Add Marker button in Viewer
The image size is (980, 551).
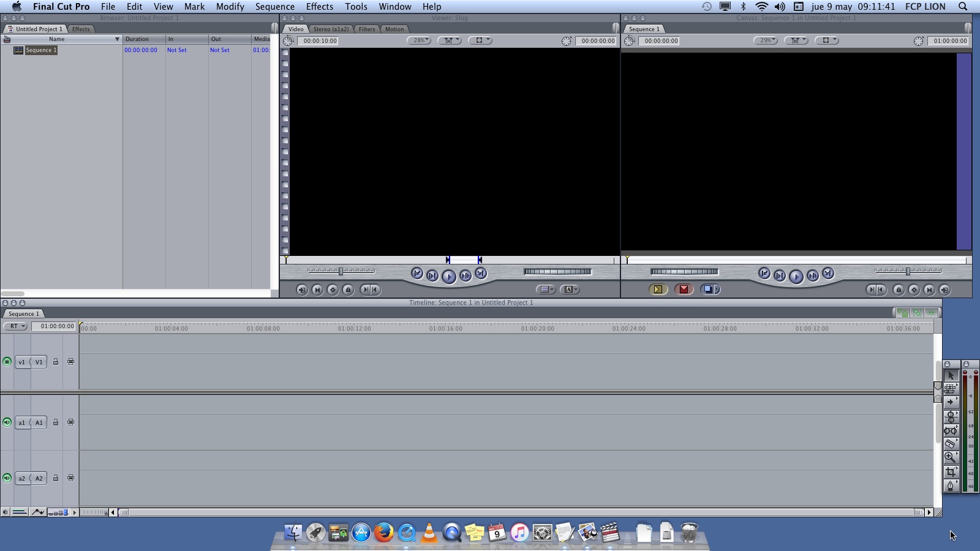[x=348, y=290]
